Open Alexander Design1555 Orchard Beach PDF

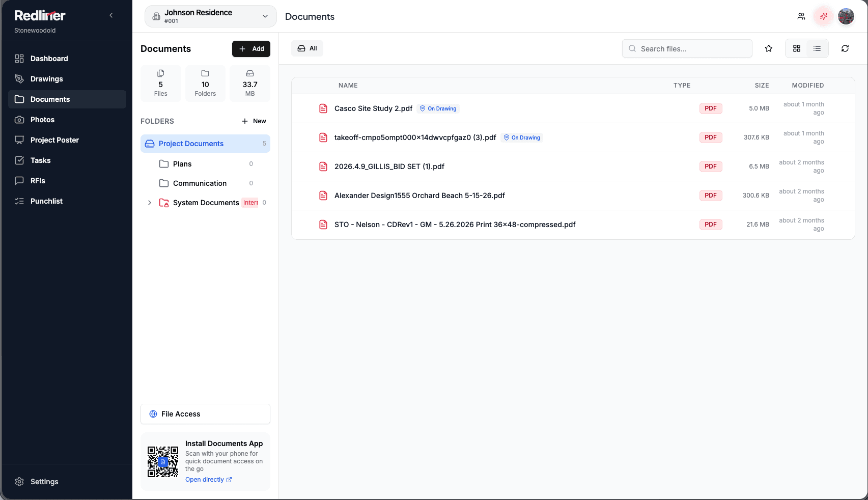tap(419, 196)
